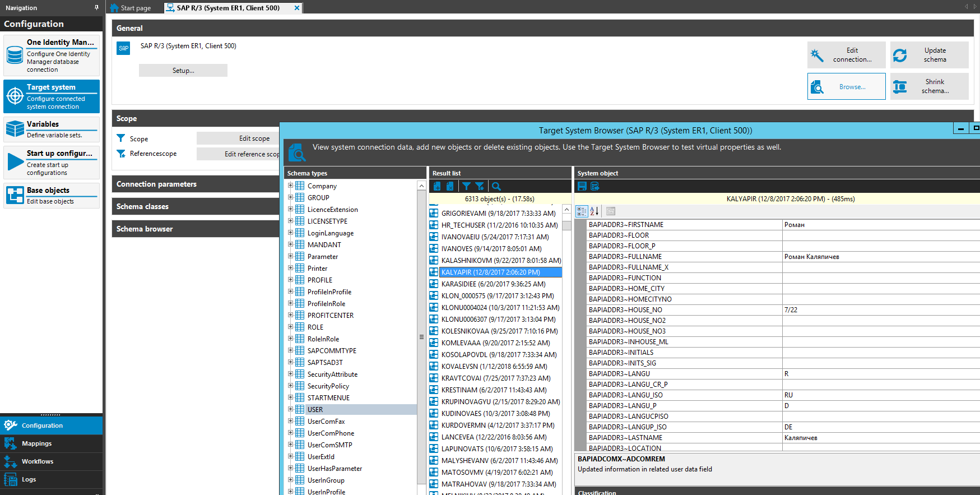Toggle alphabetical sort in property grid
Image resolution: width=980 pixels, height=495 pixels.
pos(594,211)
